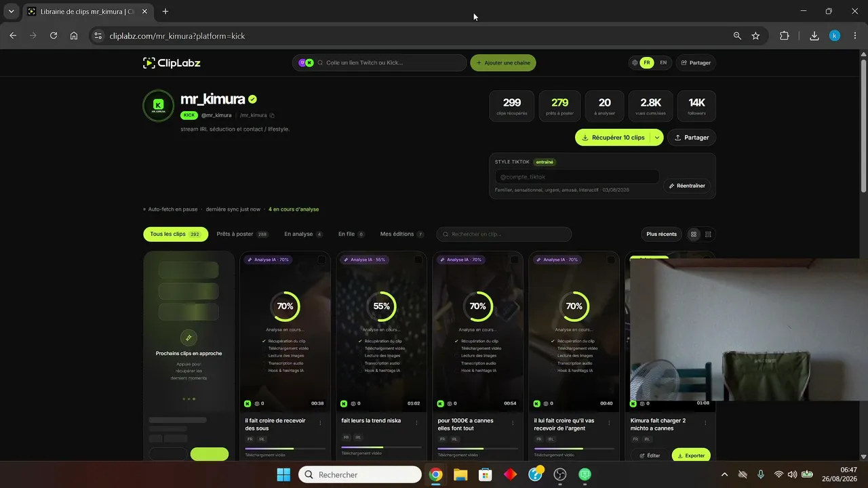
Task: Show hidden system tray icons
Action: [724, 474]
